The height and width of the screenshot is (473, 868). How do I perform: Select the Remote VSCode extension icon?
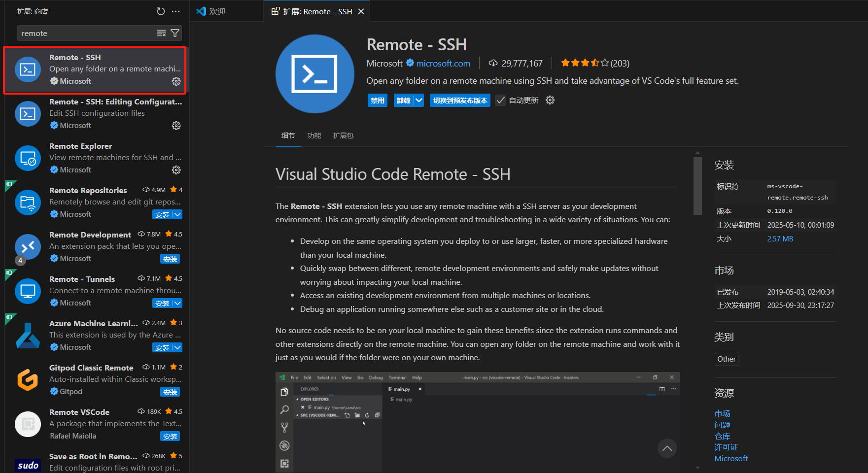[x=28, y=424]
